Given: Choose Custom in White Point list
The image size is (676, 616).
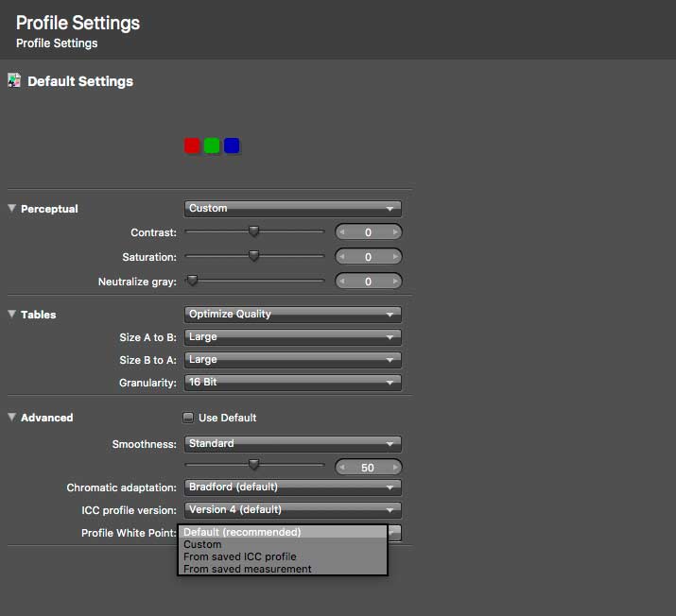Looking at the screenshot, I should click(283, 544).
